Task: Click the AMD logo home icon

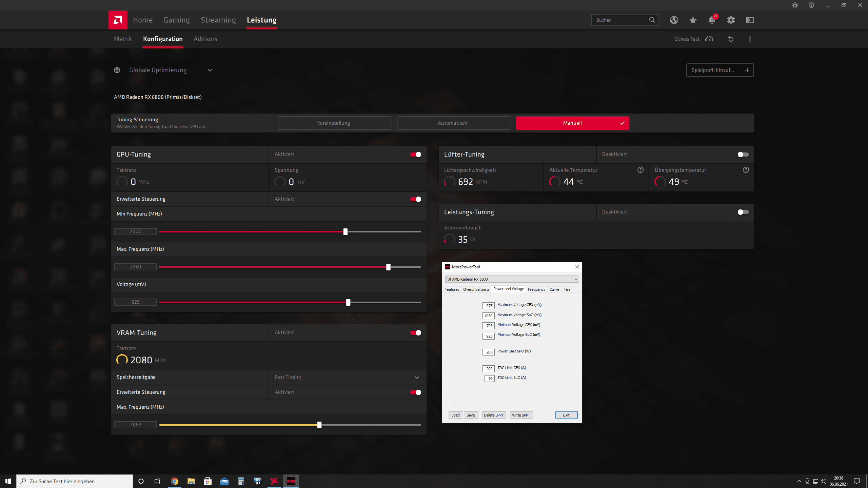Action: click(118, 20)
